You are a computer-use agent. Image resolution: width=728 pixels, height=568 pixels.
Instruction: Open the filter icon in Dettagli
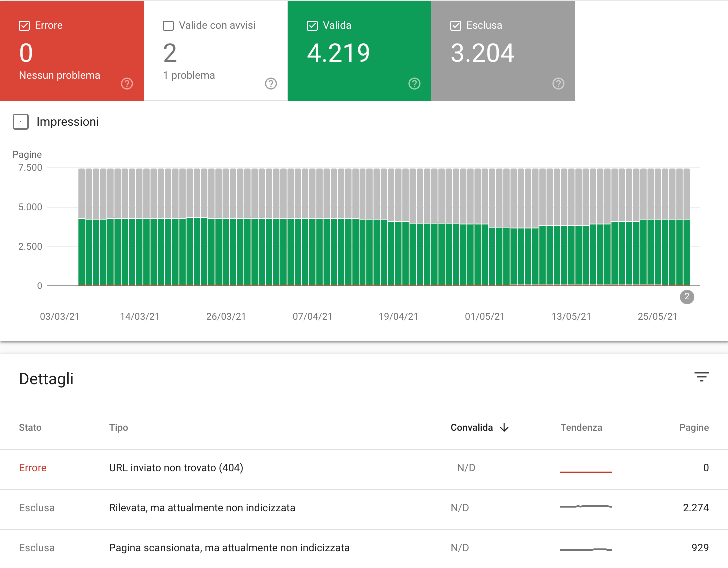702,377
